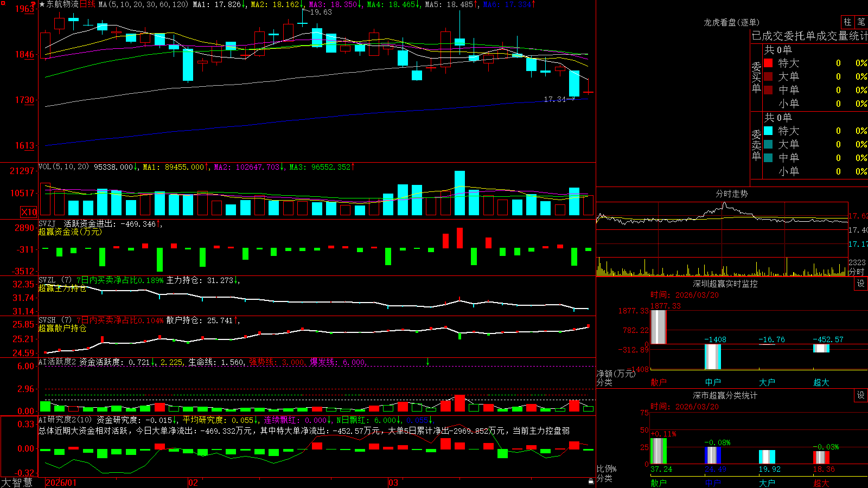Click the 超大 ratio bar showing 18.36
Viewport: 868px width, 488px height.
click(821, 457)
